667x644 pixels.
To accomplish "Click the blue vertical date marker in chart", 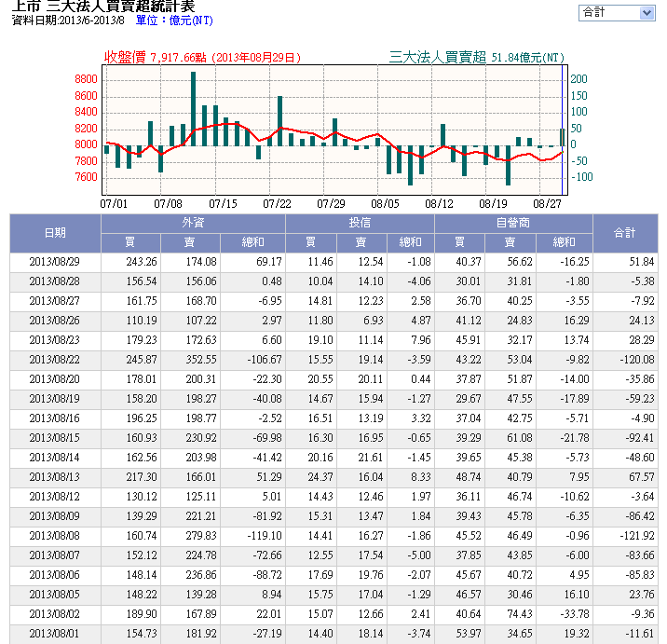I will coord(562,130).
